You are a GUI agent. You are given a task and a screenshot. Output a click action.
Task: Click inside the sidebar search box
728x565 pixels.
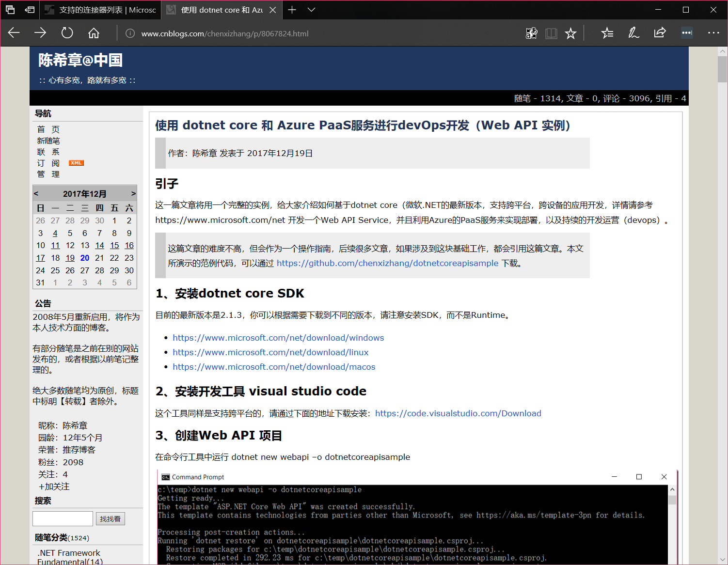tap(63, 518)
